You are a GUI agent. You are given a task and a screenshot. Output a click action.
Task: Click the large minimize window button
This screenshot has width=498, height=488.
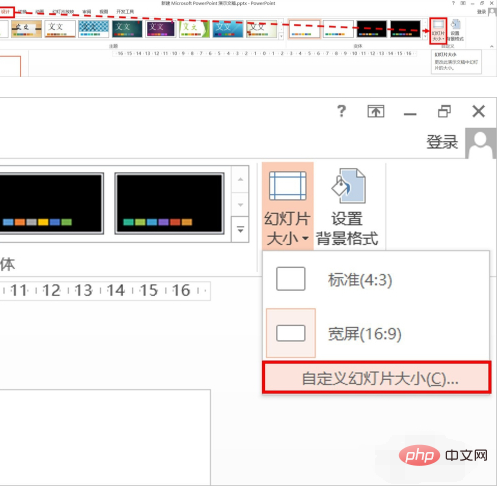pos(410,114)
